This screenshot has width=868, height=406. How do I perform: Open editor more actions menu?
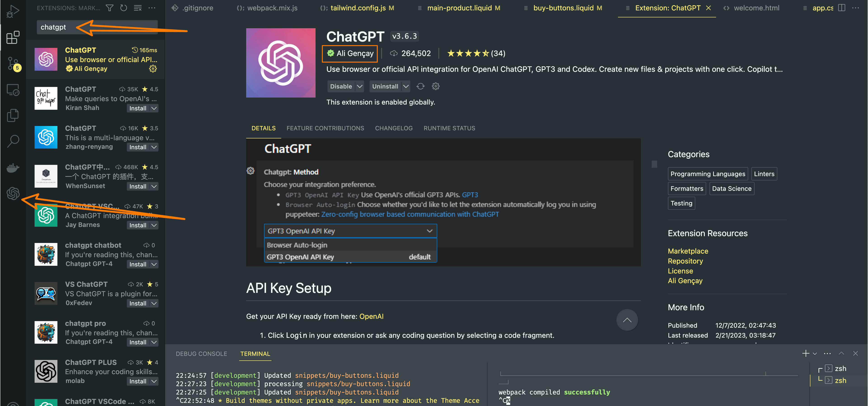[856, 8]
